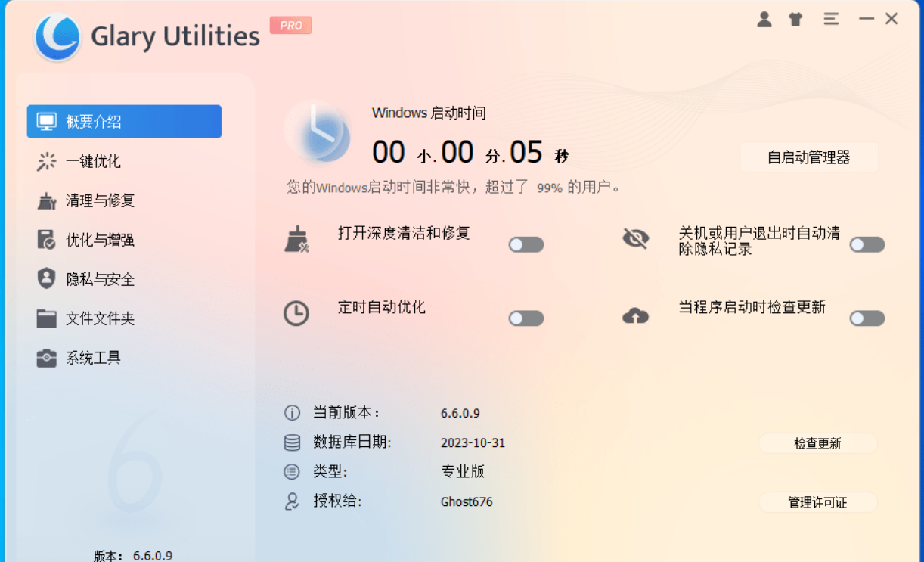This screenshot has height=562, width=924.
Task: Open the hamburger menu icon
Action: coord(831,19)
